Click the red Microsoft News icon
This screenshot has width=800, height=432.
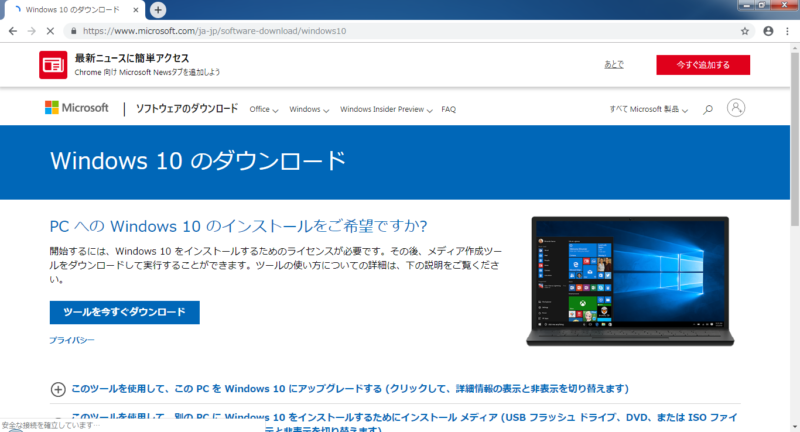tap(53, 65)
